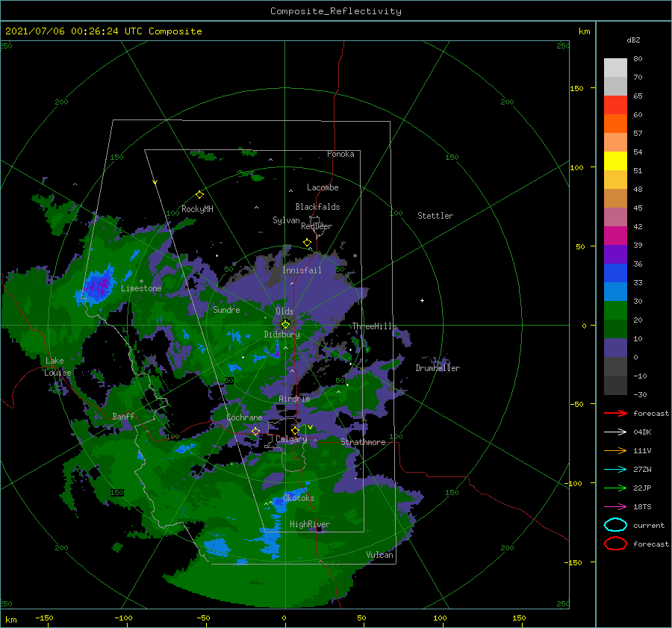Click the Banff label
Image resolution: width=672 pixels, height=628 pixels.
(x=123, y=417)
